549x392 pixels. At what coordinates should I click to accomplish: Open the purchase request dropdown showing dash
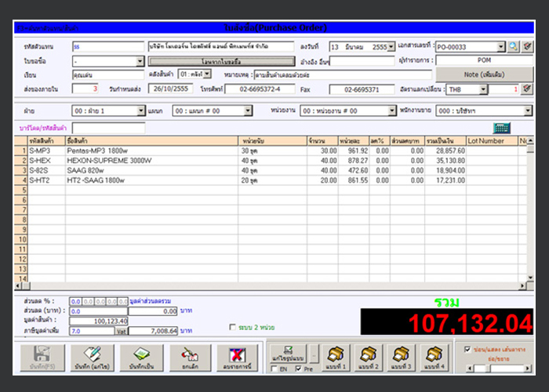pyautogui.click(x=140, y=61)
